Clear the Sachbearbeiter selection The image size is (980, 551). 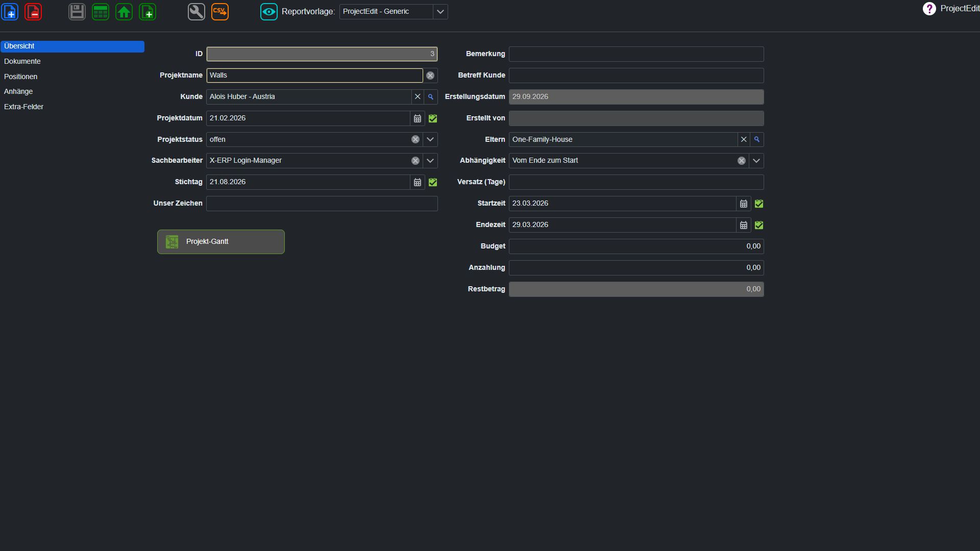coord(415,161)
